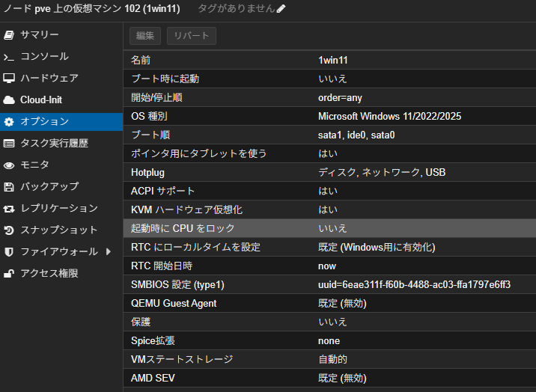Select the KVM ハードウェア仮想化 row

pyautogui.click(x=329, y=209)
